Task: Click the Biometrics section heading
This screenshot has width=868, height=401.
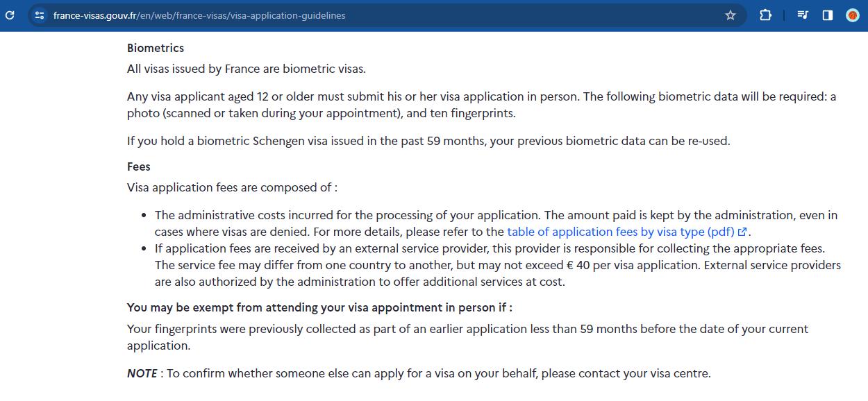Action: pyautogui.click(x=155, y=48)
